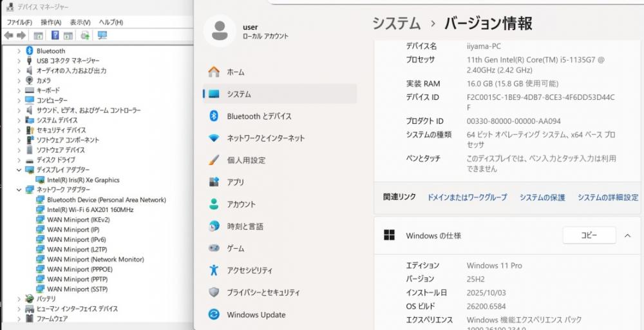The height and width of the screenshot is (330, 644).
Task: Open the ファイル(F) menu
Action: point(19,22)
